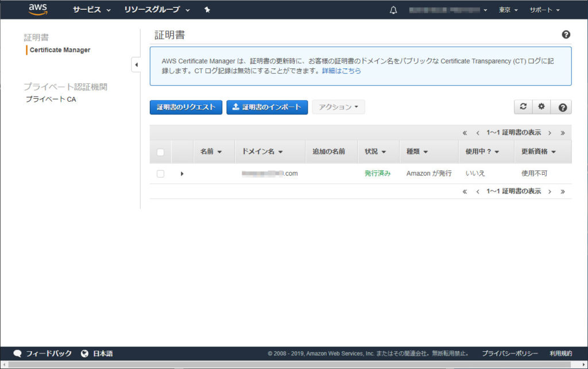Select all certificates with header checkbox
Image resolution: width=588 pixels, height=369 pixels.
pos(161,152)
